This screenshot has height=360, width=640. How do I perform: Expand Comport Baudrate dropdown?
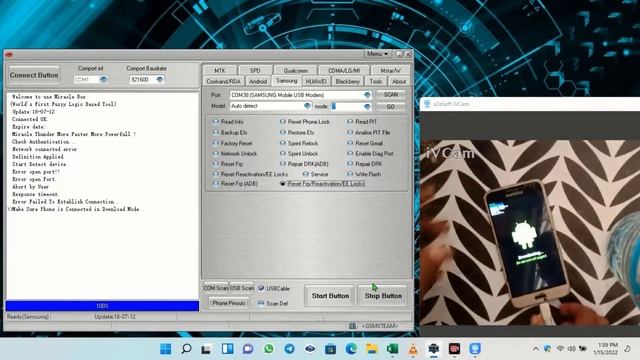[159, 79]
